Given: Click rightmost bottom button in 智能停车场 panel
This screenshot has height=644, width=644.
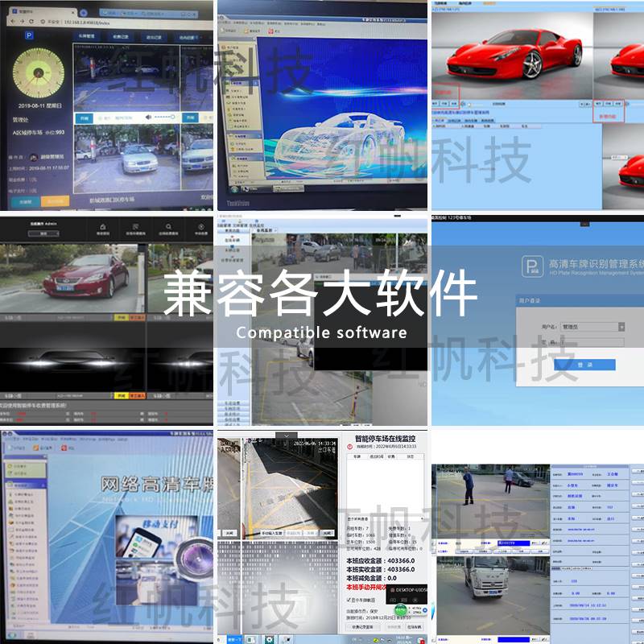Looking at the screenshot, I should [415, 627].
